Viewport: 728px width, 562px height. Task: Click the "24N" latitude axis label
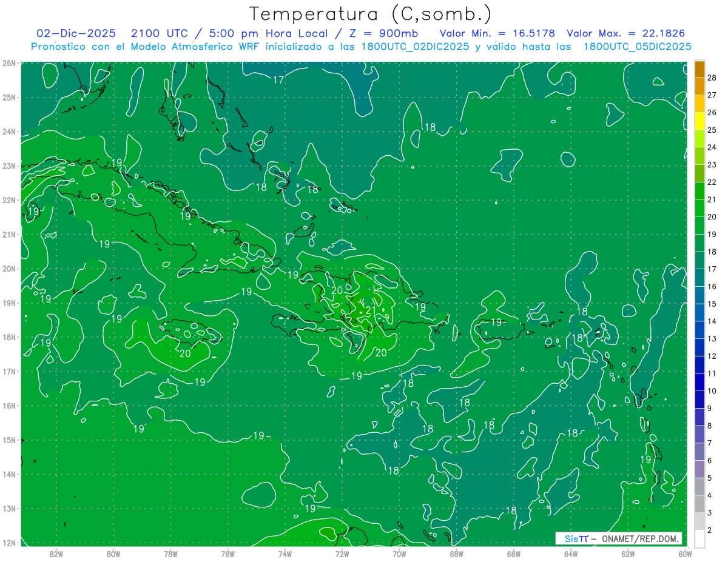coord(9,132)
